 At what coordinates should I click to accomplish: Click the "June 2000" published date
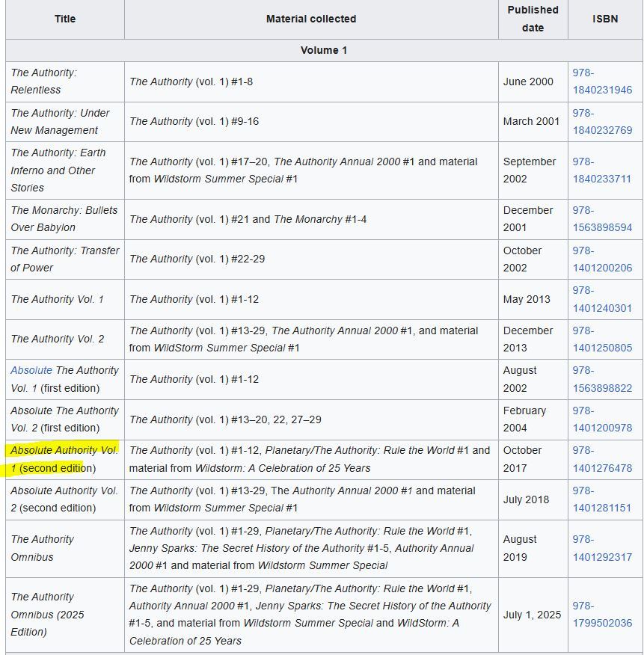[x=528, y=82]
